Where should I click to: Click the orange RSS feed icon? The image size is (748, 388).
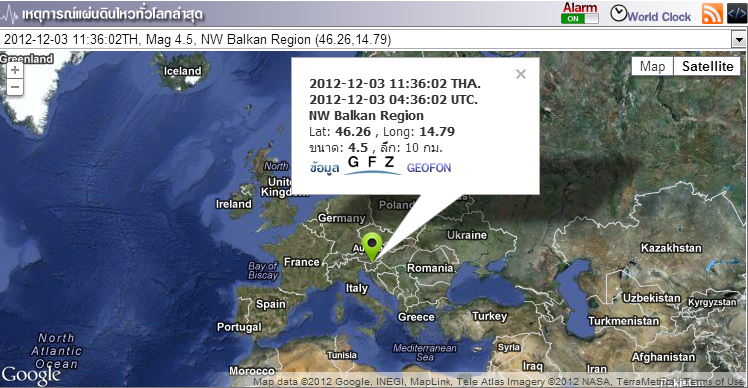coord(712,13)
